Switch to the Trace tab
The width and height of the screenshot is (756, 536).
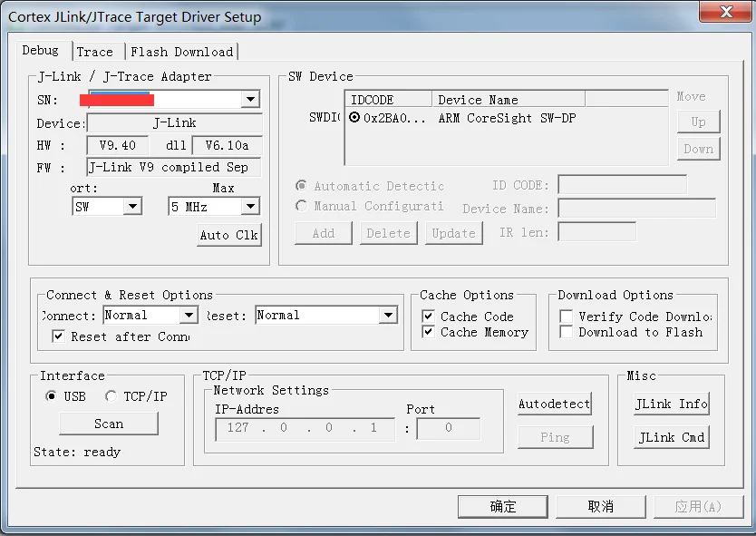pos(95,52)
